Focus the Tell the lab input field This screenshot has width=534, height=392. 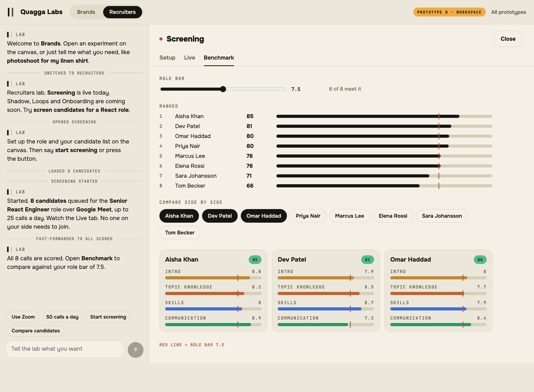click(x=65, y=349)
